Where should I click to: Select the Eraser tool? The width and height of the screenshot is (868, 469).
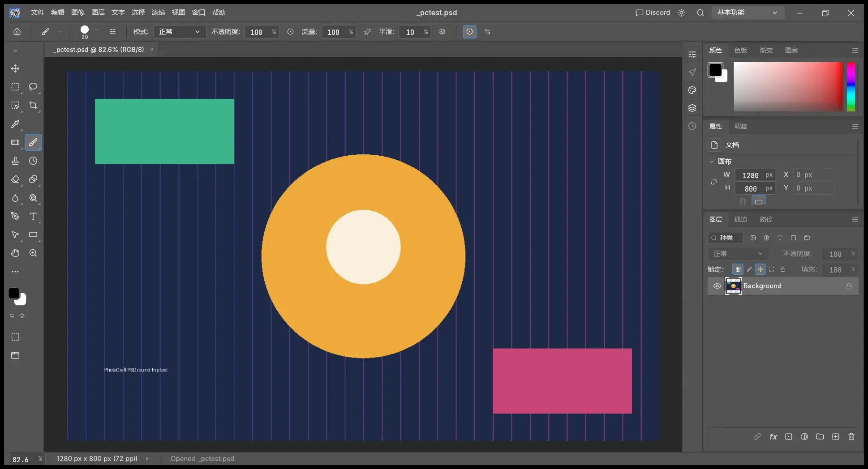(x=15, y=179)
